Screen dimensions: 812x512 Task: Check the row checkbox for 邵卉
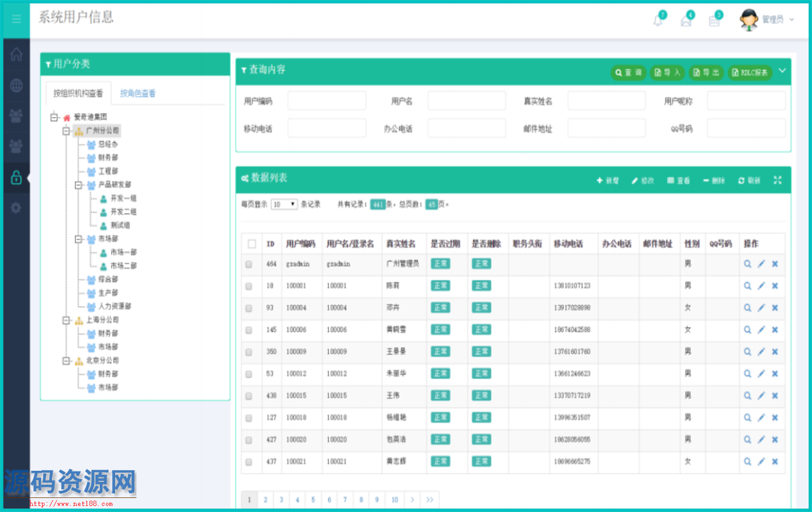(249, 308)
